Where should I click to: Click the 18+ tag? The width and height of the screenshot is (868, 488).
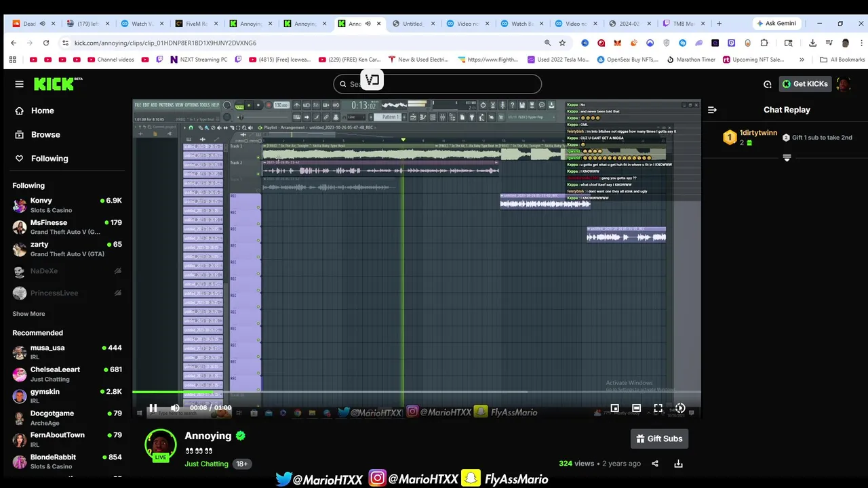click(x=242, y=464)
